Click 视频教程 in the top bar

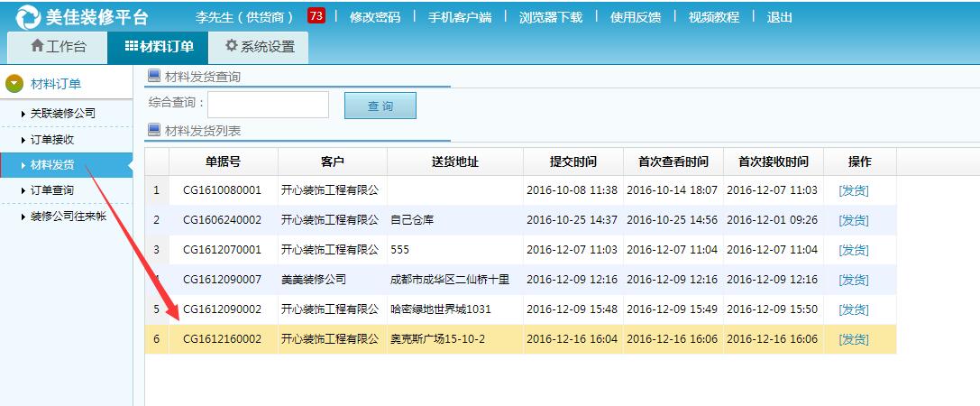pyautogui.click(x=713, y=17)
